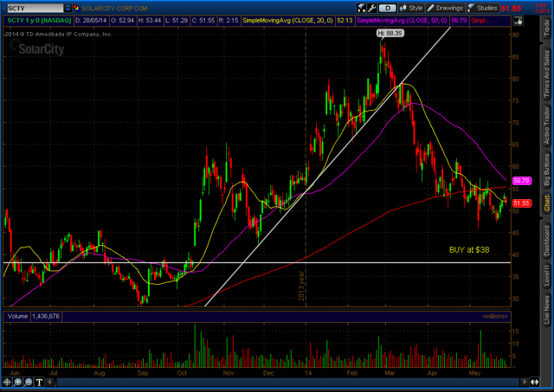The width and height of the screenshot is (554, 392).
Task: Click scrollbar right arrow
Action: [525, 382]
